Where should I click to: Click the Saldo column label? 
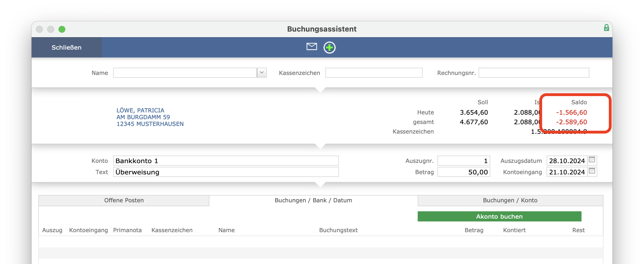coord(579,102)
